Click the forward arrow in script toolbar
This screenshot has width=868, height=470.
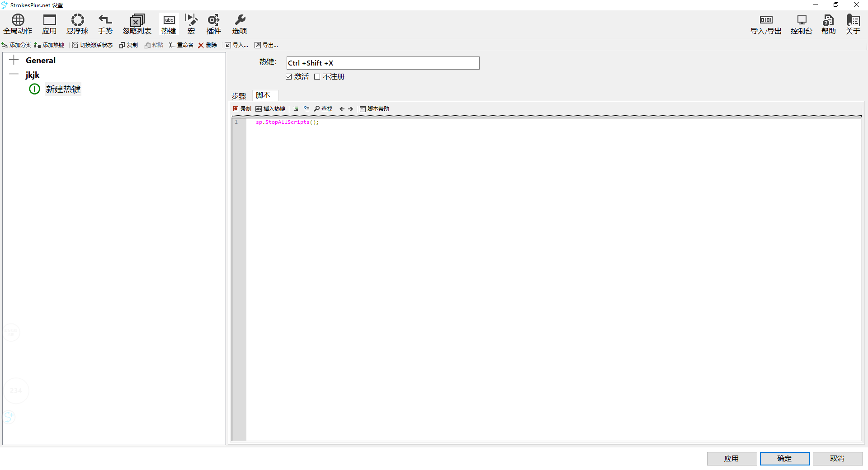pyautogui.click(x=350, y=109)
